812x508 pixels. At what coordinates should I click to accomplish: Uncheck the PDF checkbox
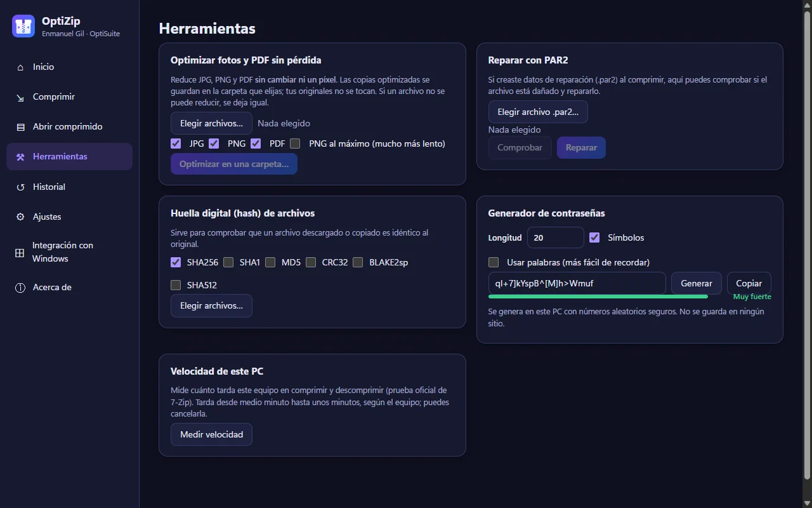[x=256, y=144]
